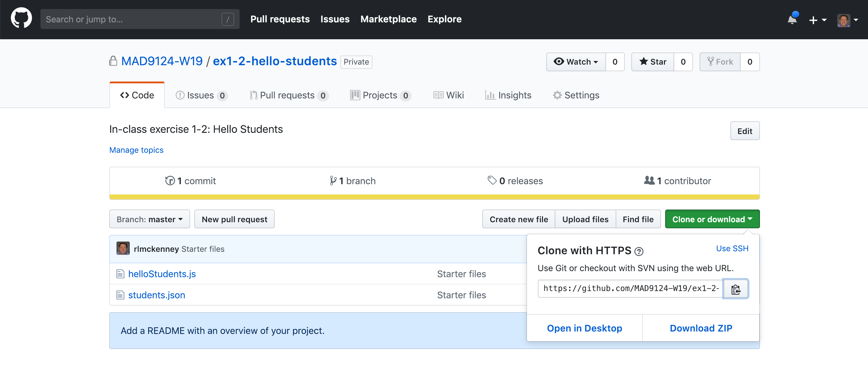The height and width of the screenshot is (375, 868).
Task: Click the file icon beside students.json
Action: [120, 295]
